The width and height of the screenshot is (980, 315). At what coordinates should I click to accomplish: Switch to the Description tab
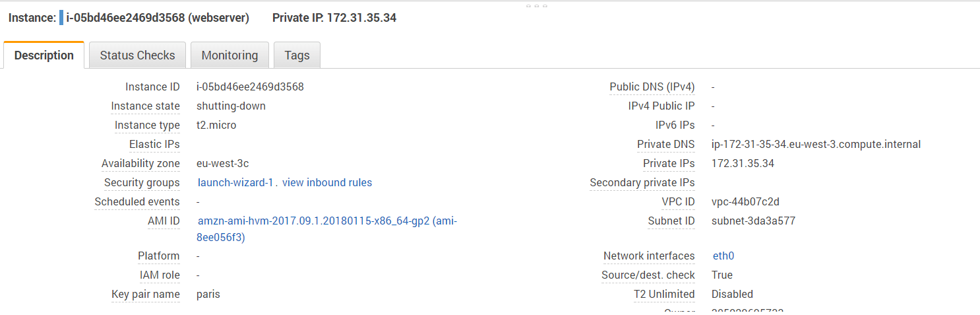[x=44, y=55]
